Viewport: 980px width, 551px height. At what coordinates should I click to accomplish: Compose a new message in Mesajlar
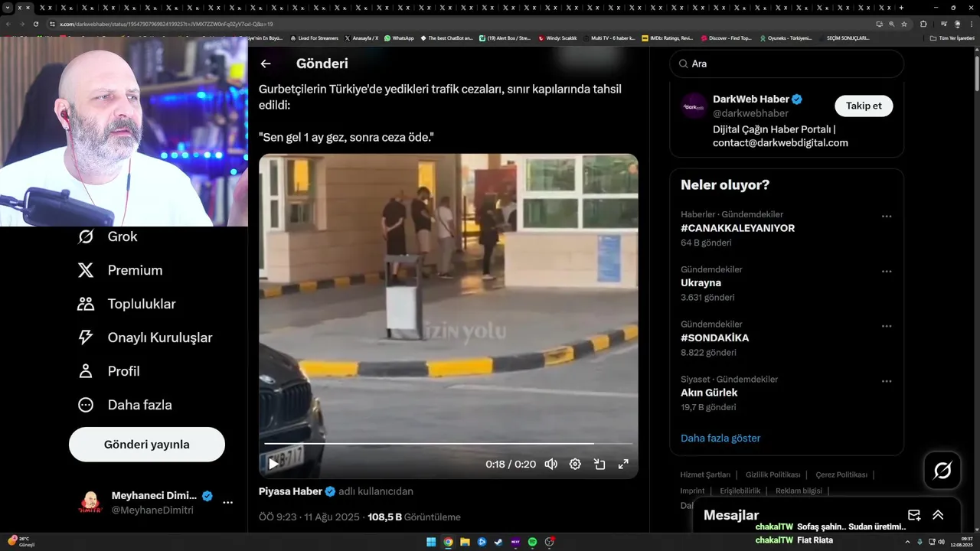click(914, 515)
